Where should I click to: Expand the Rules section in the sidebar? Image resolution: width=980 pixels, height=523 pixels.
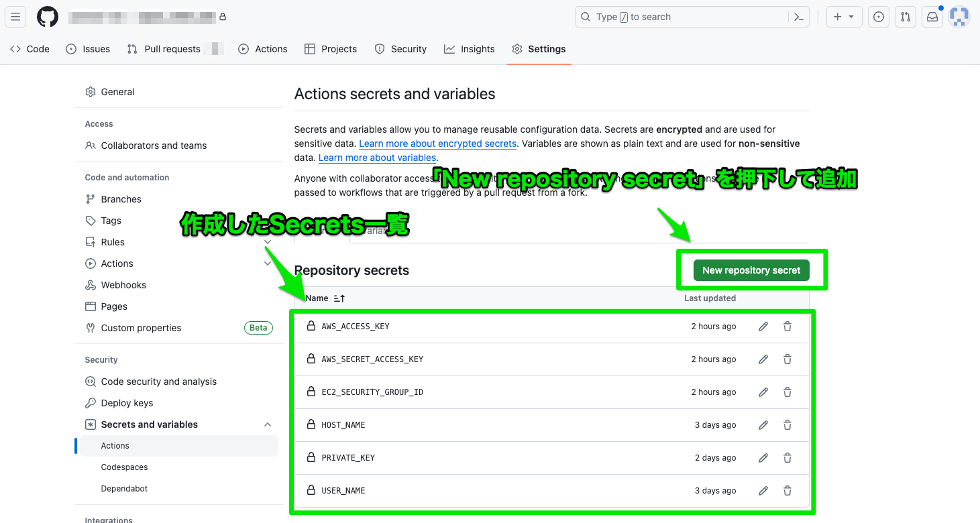pos(268,241)
